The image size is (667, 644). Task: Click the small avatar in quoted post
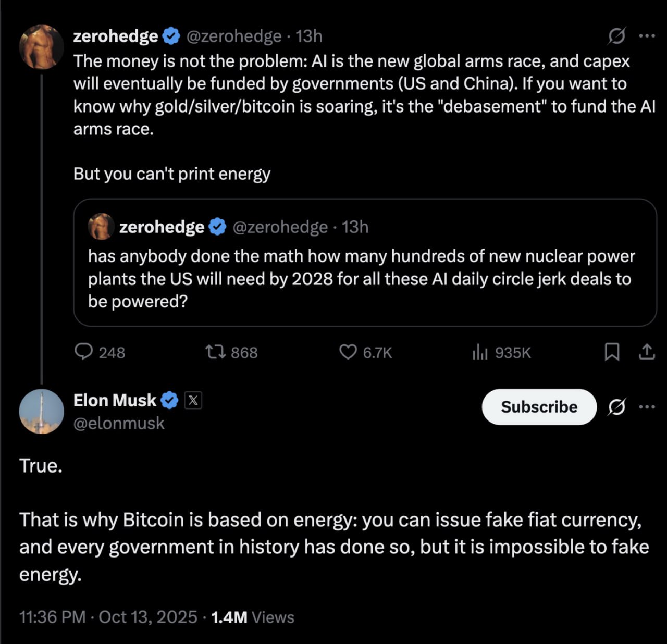click(101, 227)
